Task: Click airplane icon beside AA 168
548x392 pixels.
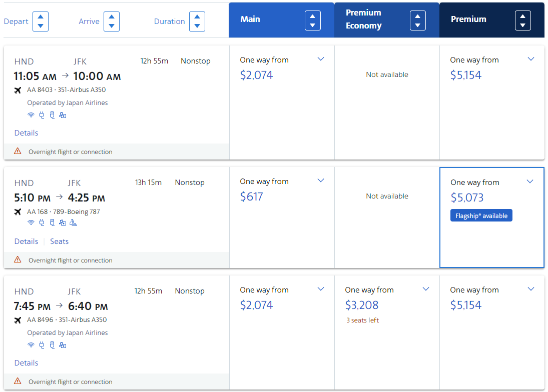Action: 18,212
